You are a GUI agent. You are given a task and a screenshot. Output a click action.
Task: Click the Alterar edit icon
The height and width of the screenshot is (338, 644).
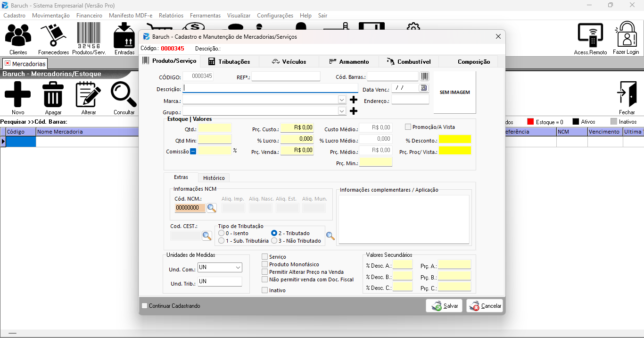[89, 98]
